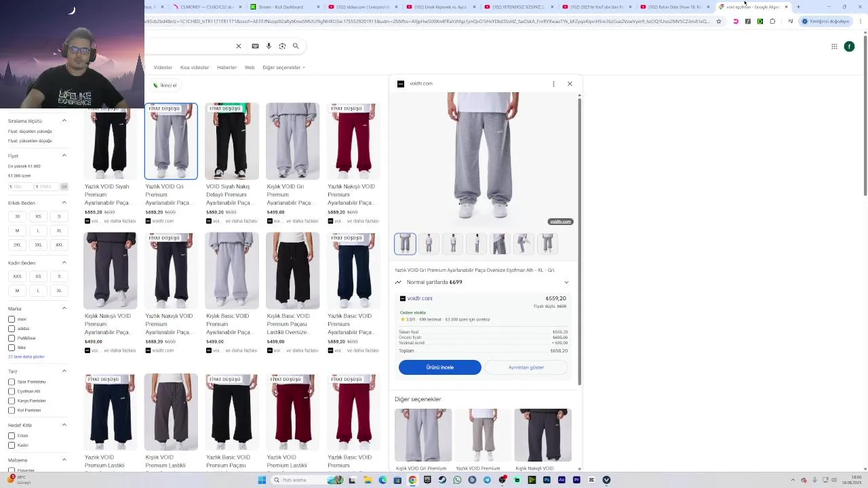Open File Explorer from the taskbar

[x=368, y=480]
